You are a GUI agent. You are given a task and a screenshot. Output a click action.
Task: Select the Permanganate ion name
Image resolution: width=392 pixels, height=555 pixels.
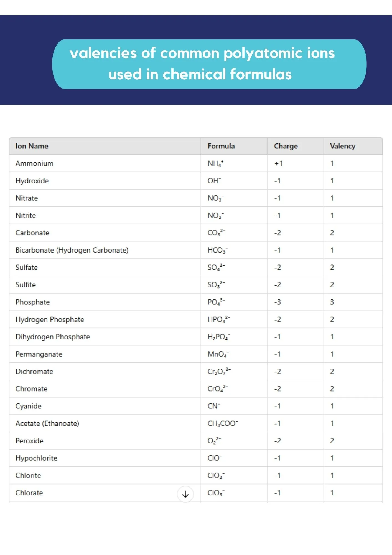[39, 354]
